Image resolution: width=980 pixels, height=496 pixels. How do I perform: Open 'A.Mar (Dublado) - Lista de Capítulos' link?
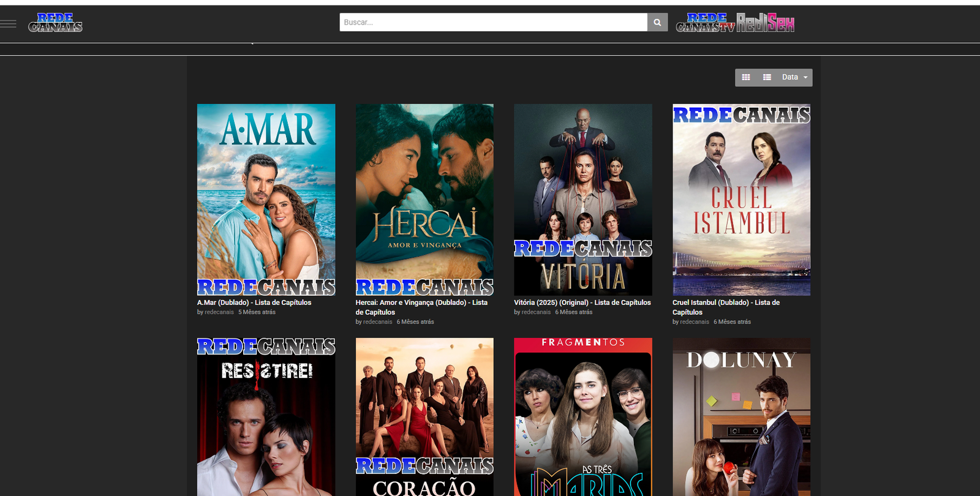(254, 302)
